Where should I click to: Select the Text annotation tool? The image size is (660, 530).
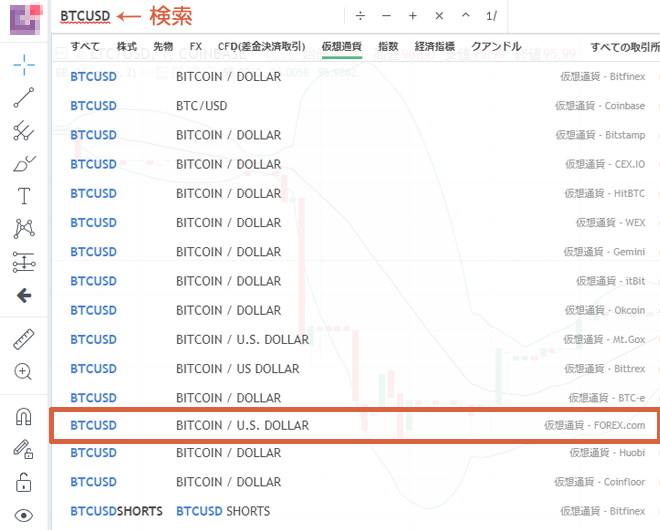pos(24,196)
